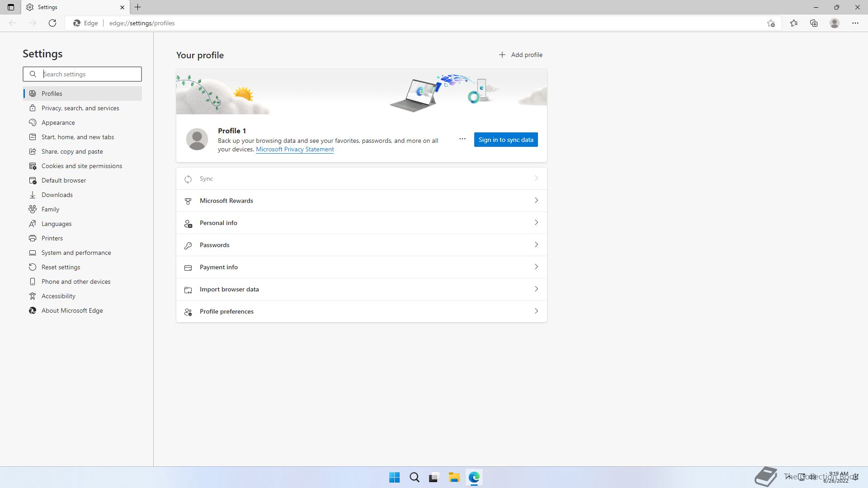
Task: Open Languages settings
Action: [x=82, y=224]
